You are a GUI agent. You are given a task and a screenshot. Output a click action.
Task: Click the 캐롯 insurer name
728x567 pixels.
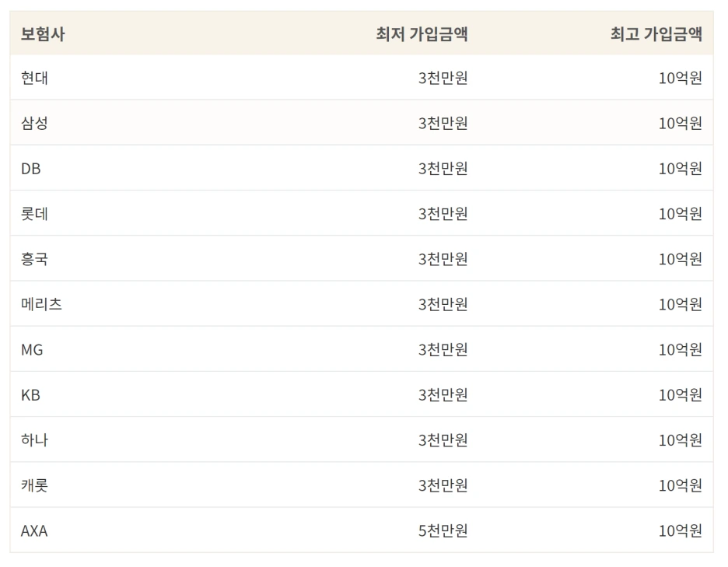(34, 485)
